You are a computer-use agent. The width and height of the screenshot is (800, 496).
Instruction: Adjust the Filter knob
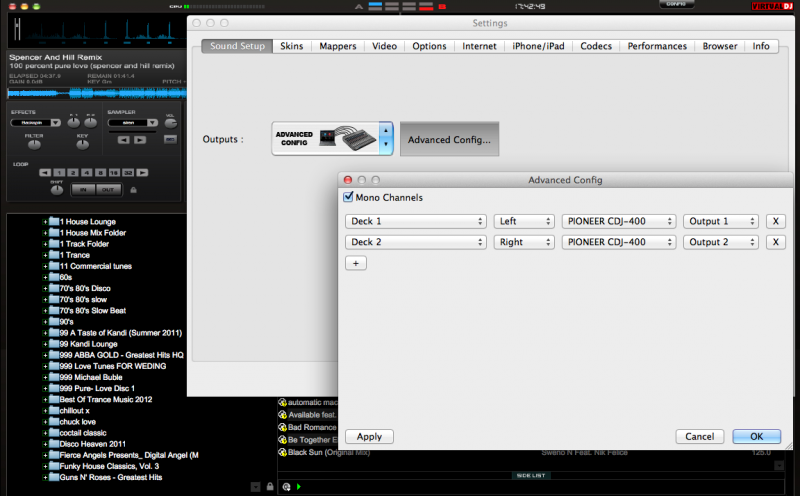[34, 146]
